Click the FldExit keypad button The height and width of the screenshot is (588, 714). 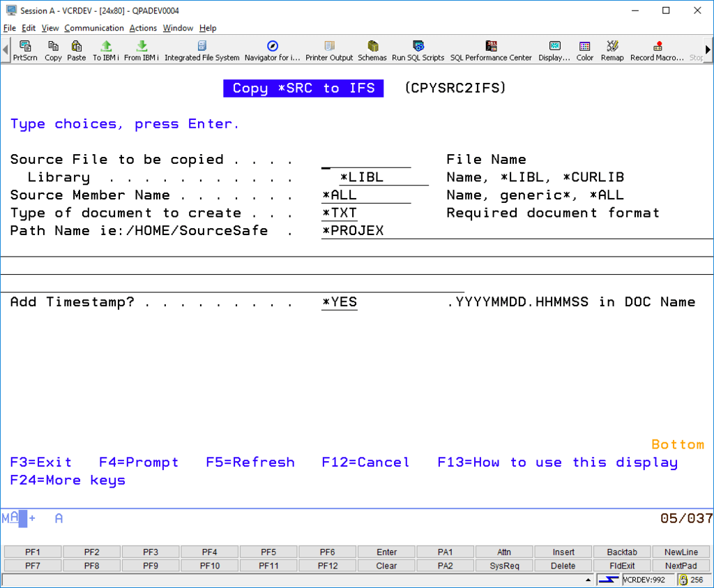pyautogui.click(x=622, y=566)
